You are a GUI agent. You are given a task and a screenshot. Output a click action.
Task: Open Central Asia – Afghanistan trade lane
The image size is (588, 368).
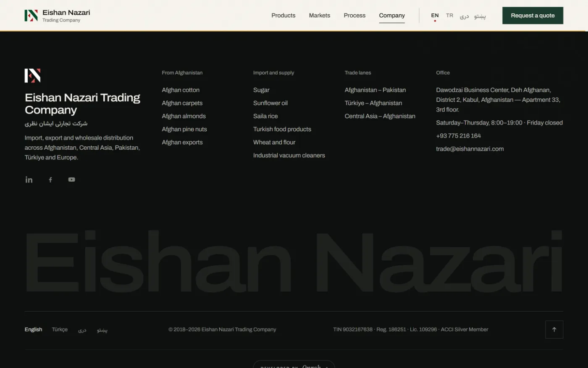click(380, 116)
